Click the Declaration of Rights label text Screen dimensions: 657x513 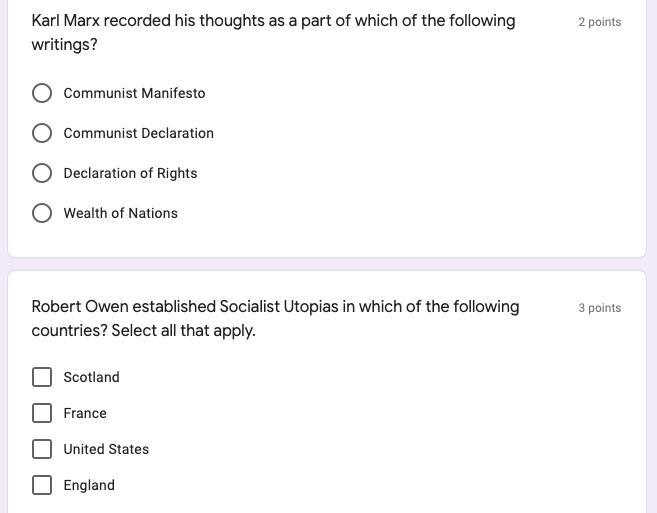pyautogui.click(x=130, y=173)
